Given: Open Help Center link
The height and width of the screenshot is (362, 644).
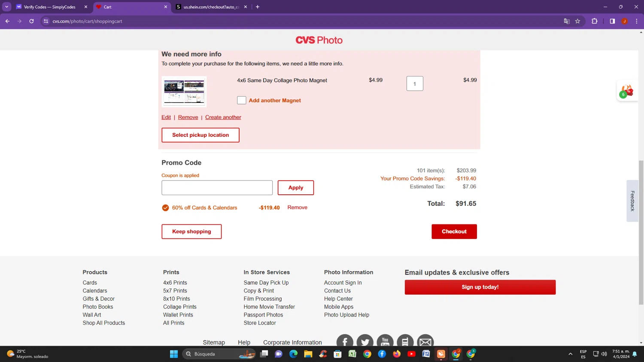Looking at the screenshot, I should point(338,299).
